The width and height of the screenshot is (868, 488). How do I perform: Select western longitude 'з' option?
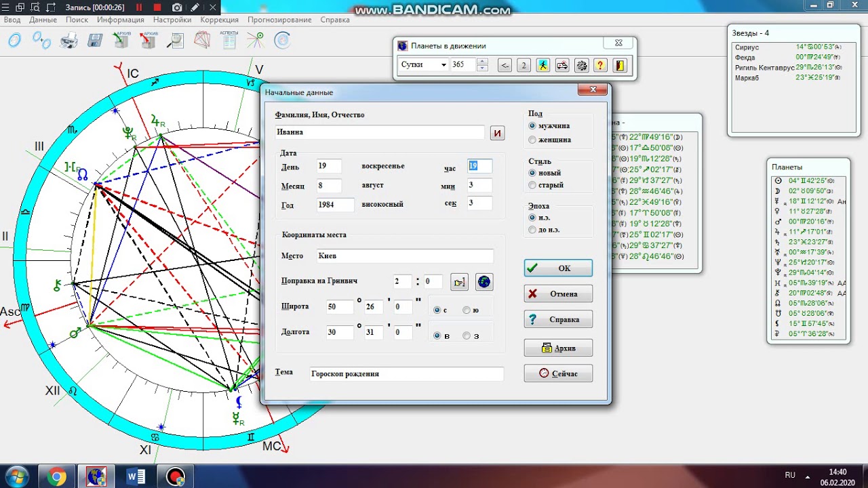(471, 335)
